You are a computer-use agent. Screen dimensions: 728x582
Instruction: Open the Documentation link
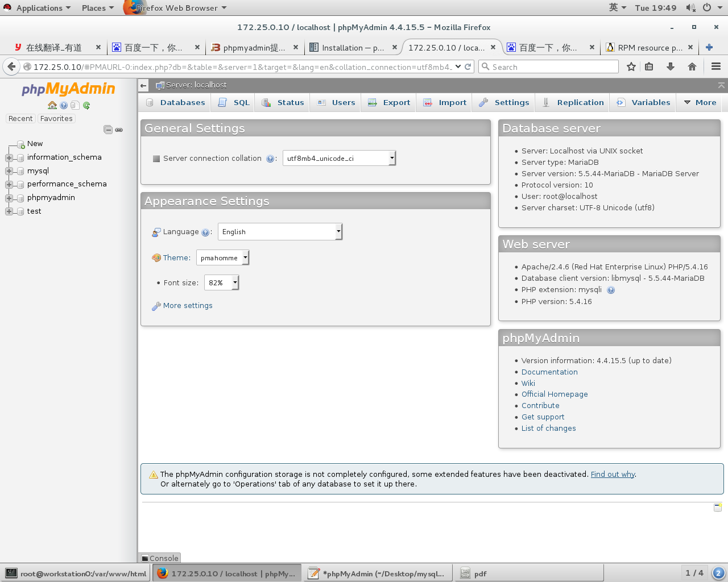549,372
